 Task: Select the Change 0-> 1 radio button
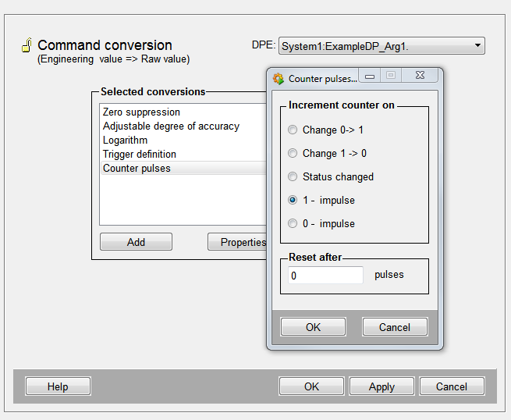pyautogui.click(x=293, y=130)
